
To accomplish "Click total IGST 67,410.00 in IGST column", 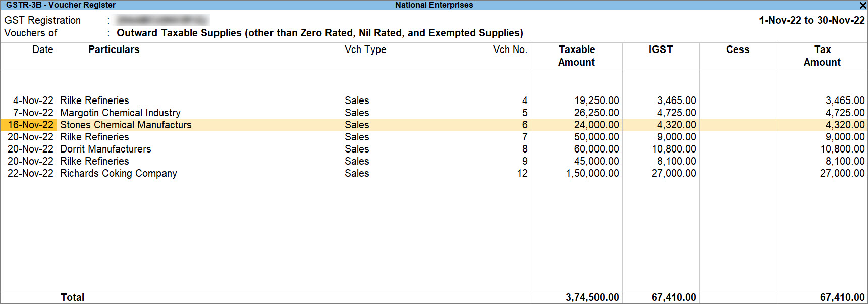I will click(x=674, y=297).
